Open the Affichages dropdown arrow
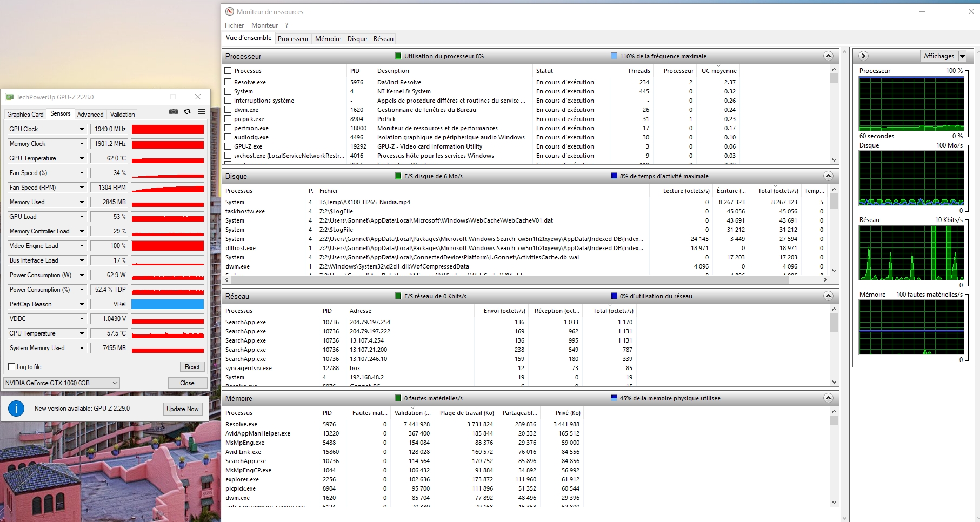980x522 pixels. click(x=962, y=56)
